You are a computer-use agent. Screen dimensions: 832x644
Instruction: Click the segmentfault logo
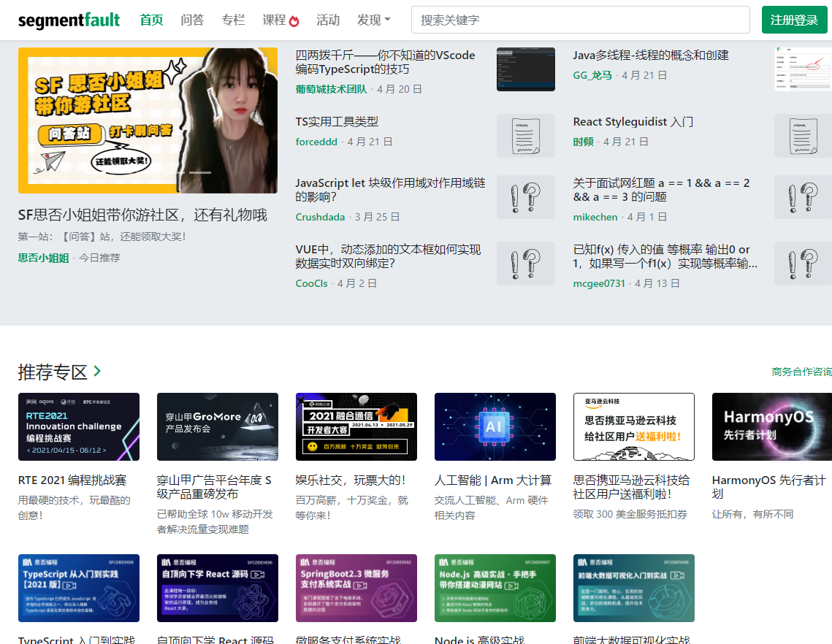pyautogui.click(x=69, y=20)
